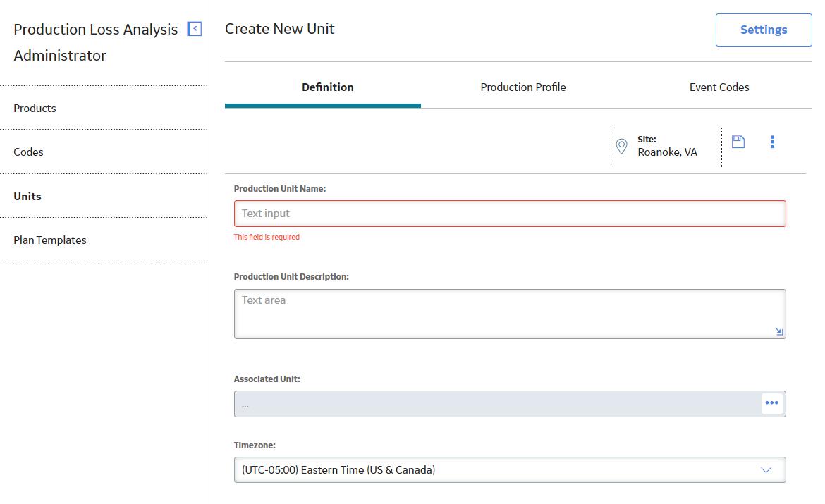Open the Event Codes tab
This screenshot has width=825, height=504.
point(719,87)
